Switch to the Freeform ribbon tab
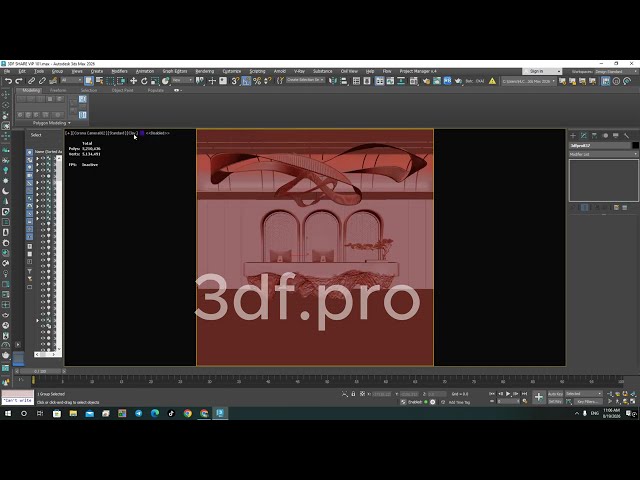The image size is (640, 480). (58, 90)
